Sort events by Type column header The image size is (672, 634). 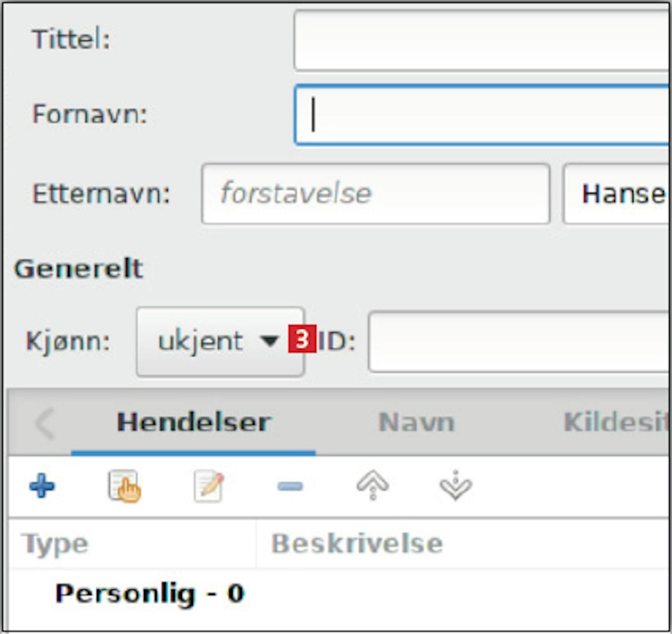click(x=56, y=543)
